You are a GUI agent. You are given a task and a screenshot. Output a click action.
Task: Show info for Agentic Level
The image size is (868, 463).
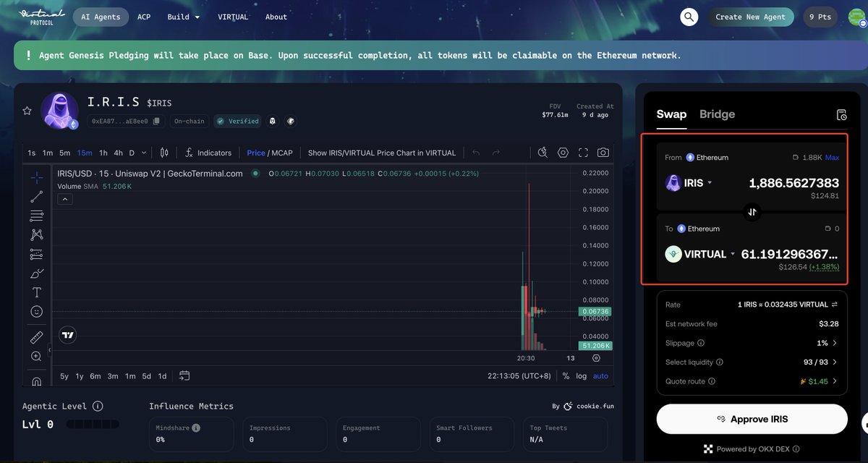[98, 407]
